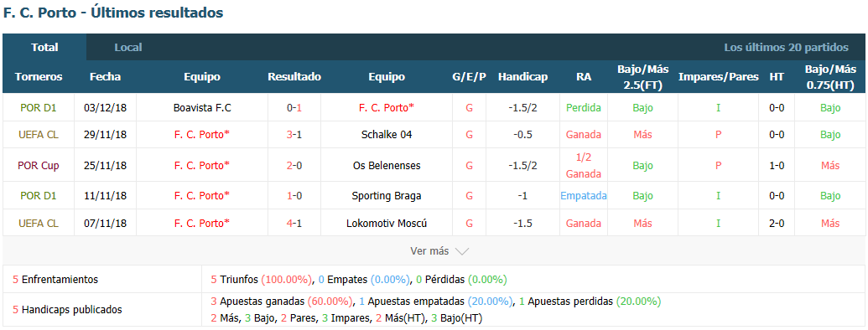Open Os Belenenses team link
Screen dimensions: 868x330
point(387,165)
